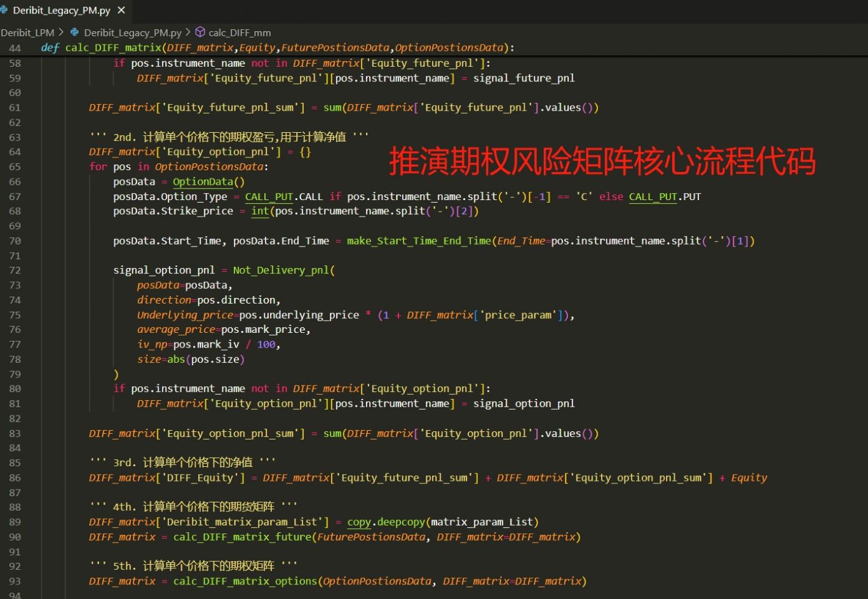Click 'Deribit_matrix_param_List' key on line 89
Screen dimensions: 868x599
tap(242, 522)
